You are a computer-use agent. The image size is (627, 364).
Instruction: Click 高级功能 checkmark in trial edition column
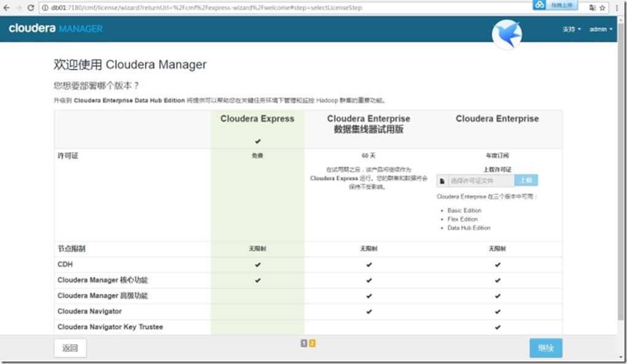tap(368, 296)
